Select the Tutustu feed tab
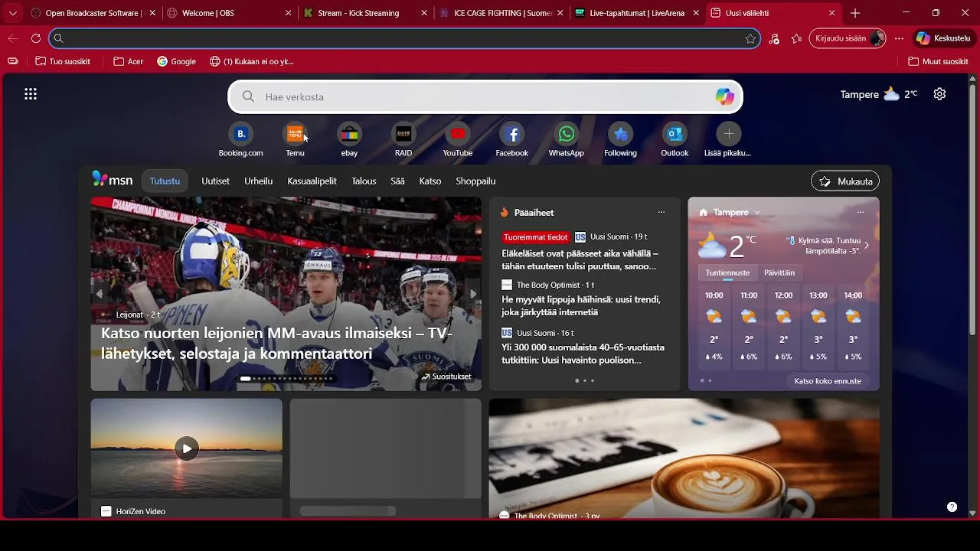980x551 pixels. [x=165, y=181]
